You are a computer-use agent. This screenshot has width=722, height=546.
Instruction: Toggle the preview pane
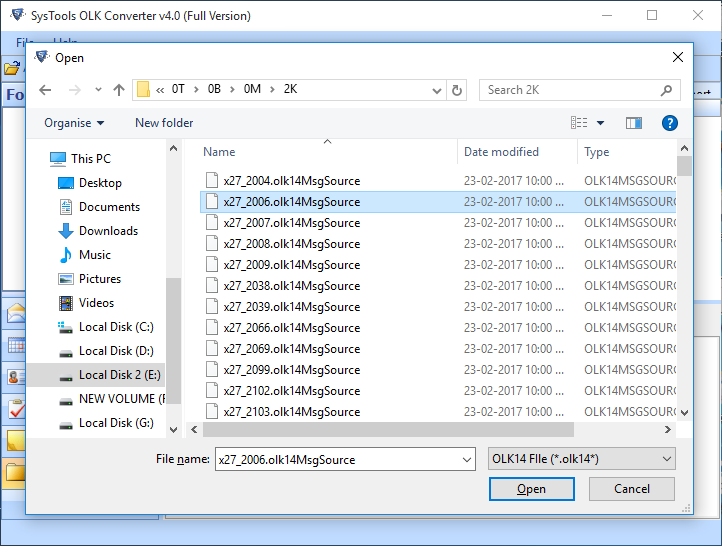click(x=634, y=123)
